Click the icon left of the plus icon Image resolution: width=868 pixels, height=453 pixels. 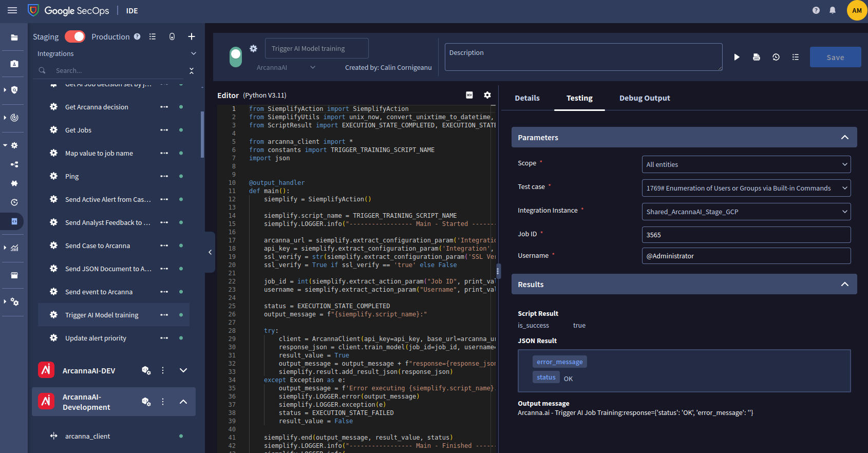172,36
